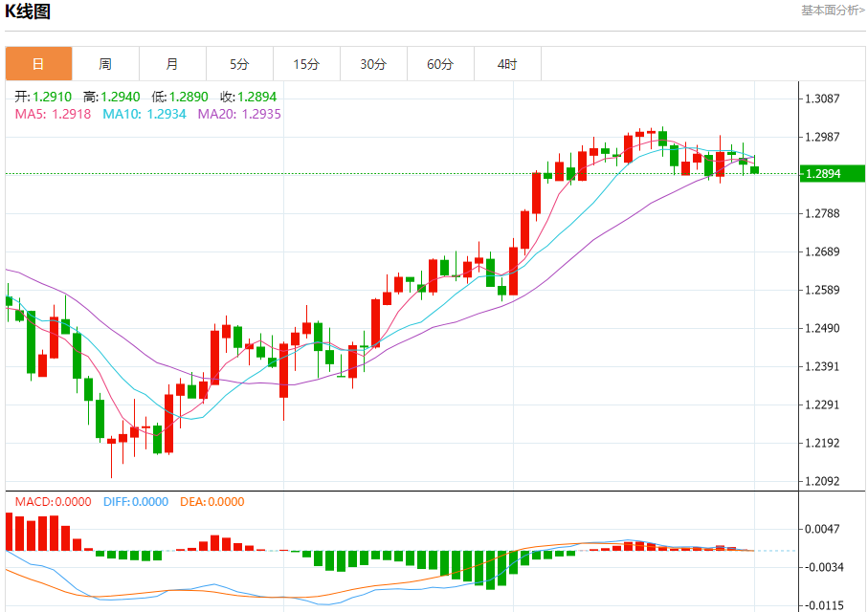Open the 60分 chart tab
Image resolution: width=868 pixels, height=612 pixels.
440,64
